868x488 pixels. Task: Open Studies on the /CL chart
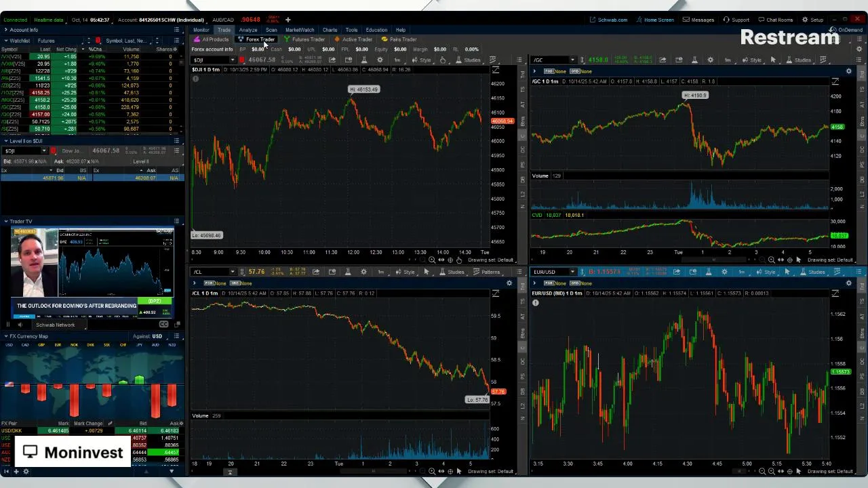(452, 272)
